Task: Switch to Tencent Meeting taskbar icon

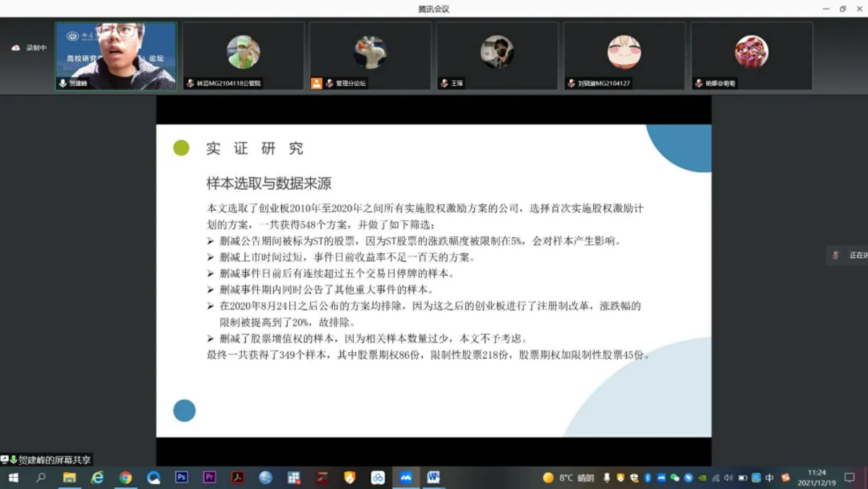Action: pos(406,477)
